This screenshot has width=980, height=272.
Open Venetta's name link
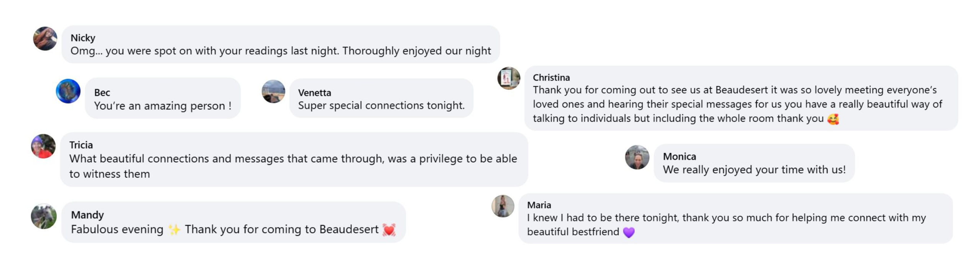click(314, 93)
